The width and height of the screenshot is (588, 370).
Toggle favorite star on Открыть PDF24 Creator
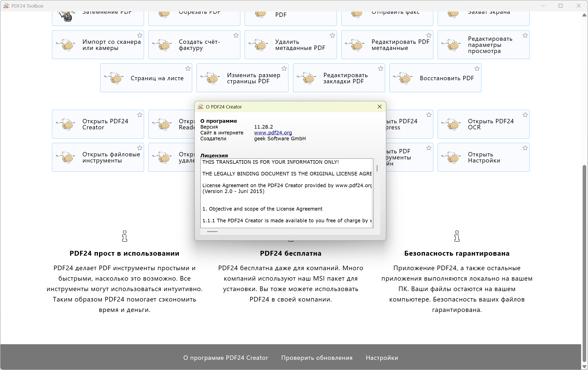(x=140, y=115)
